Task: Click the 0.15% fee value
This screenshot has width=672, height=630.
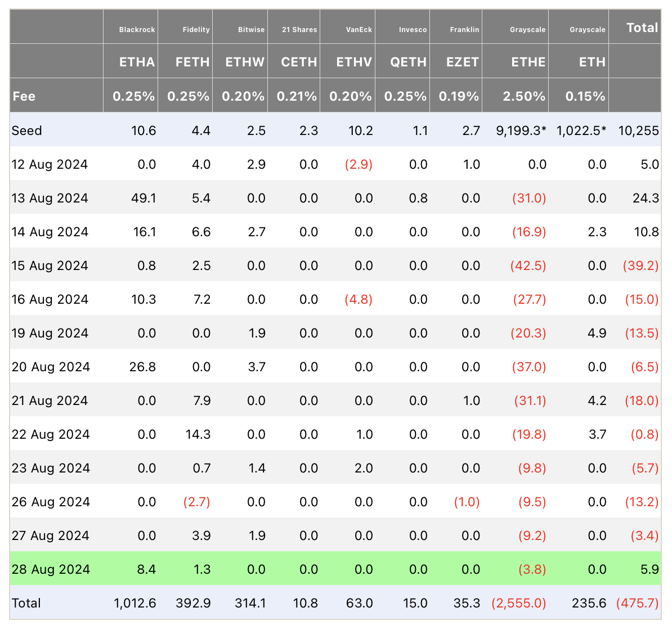Action: click(x=585, y=96)
